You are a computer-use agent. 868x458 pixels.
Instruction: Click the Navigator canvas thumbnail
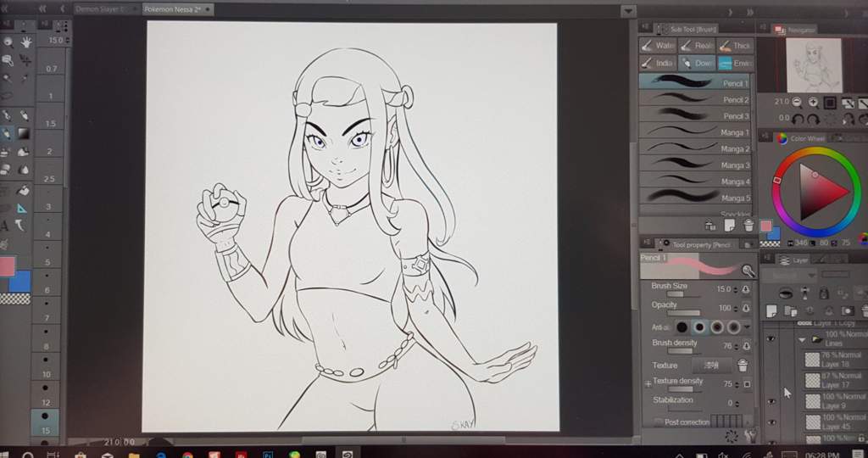tap(815, 65)
